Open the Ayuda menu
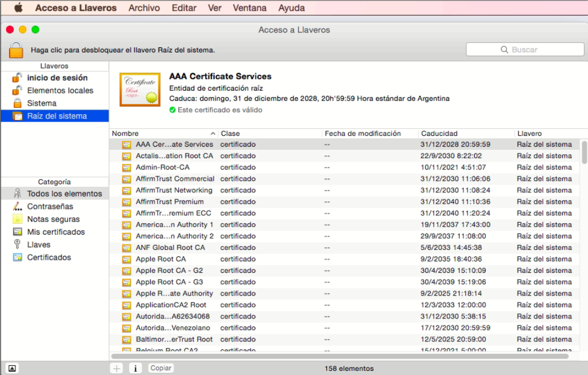The height and width of the screenshot is (375, 588). point(291,8)
